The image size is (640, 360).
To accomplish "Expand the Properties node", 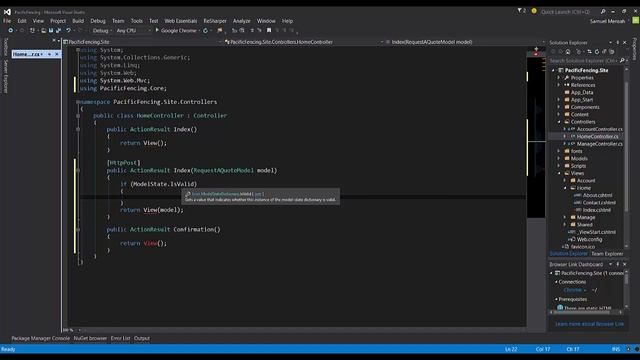I will pos(559,78).
